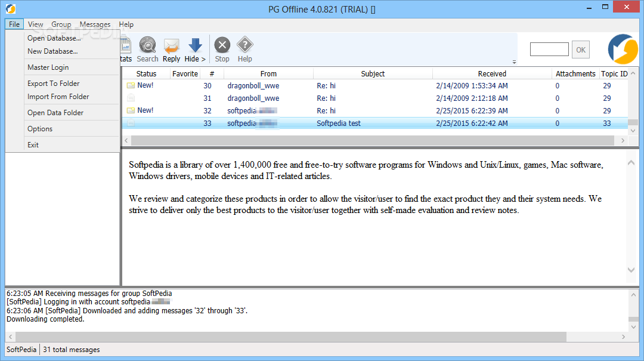644x361 pixels.
Task: Select message received 2/14/2009 2:12:18 AM
Action: [374, 98]
